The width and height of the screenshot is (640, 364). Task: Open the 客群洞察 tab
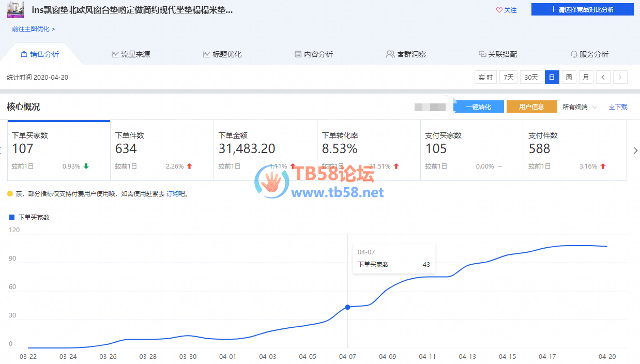[x=406, y=54]
